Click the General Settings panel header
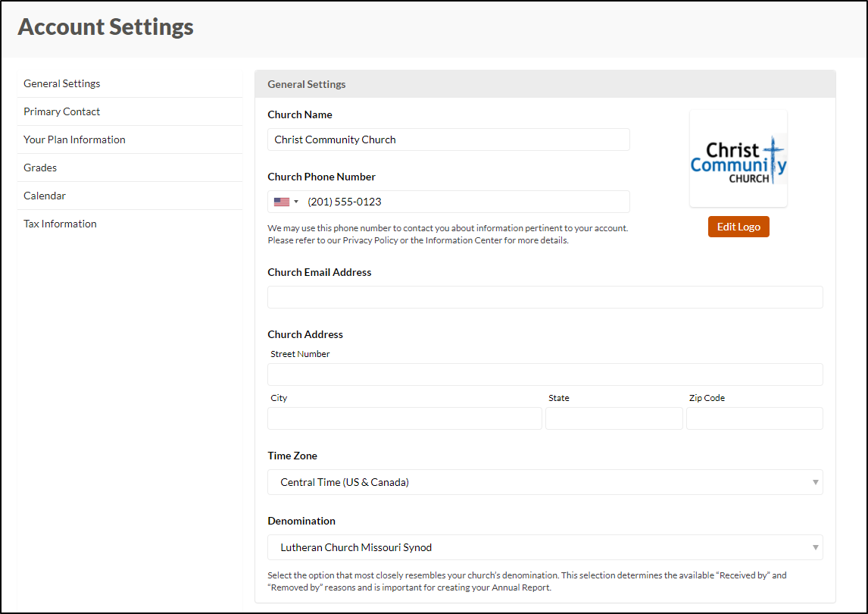The image size is (868, 614). pyautogui.click(x=545, y=84)
